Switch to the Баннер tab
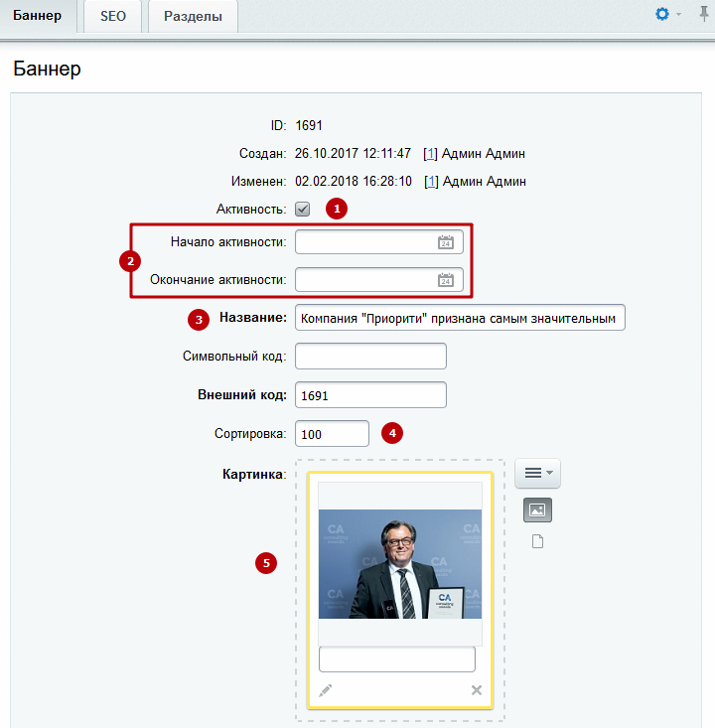This screenshot has height=728, width=715. click(37, 16)
